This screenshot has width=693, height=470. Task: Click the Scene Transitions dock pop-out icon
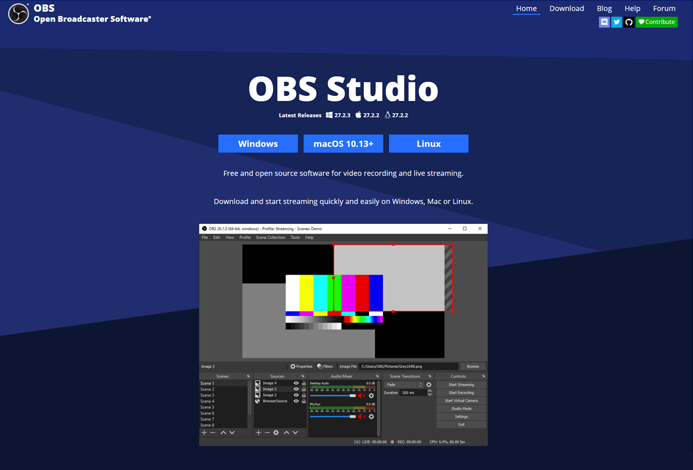click(430, 376)
